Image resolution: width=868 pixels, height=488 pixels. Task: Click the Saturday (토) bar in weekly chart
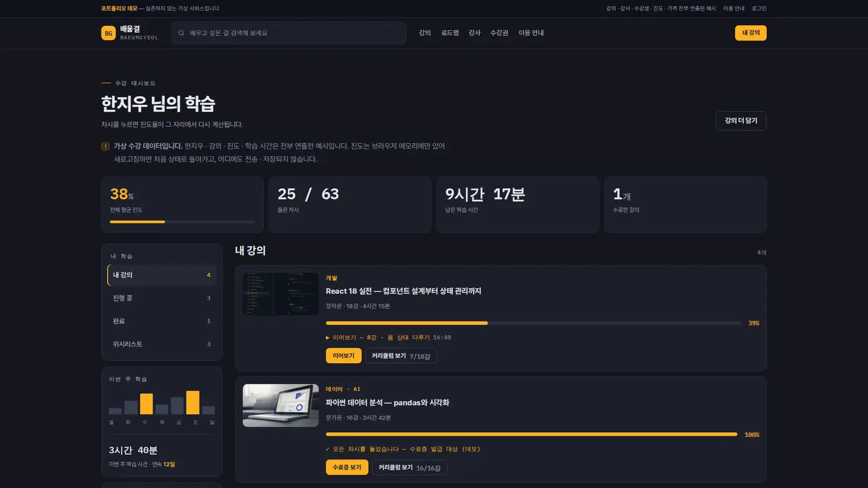point(193,402)
